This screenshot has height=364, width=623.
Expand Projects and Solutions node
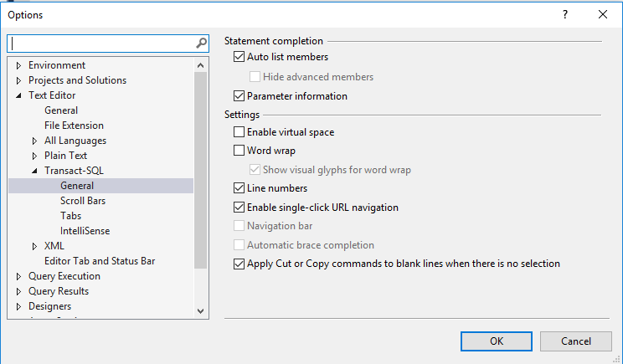(x=18, y=80)
